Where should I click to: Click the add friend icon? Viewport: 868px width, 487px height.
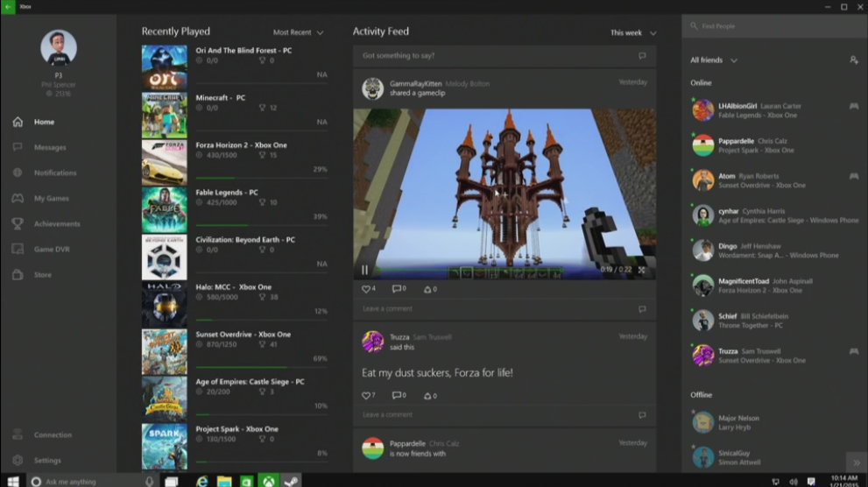[x=854, y=60]
